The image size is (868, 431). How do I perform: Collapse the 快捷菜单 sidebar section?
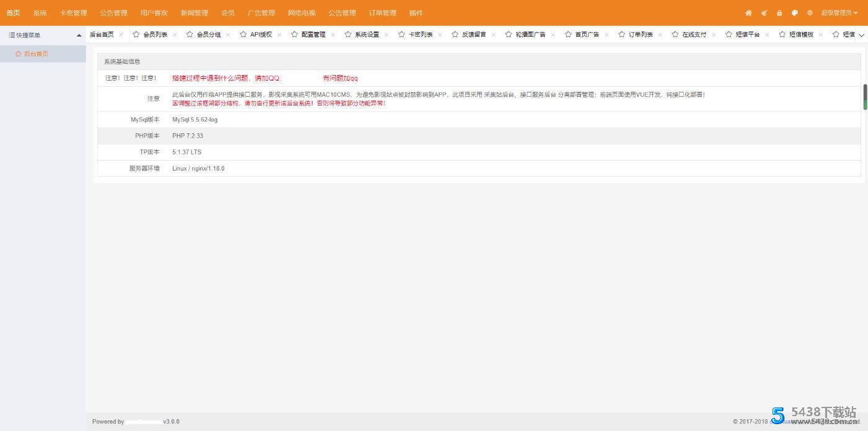pyautogui.click(x=79, y=35)
